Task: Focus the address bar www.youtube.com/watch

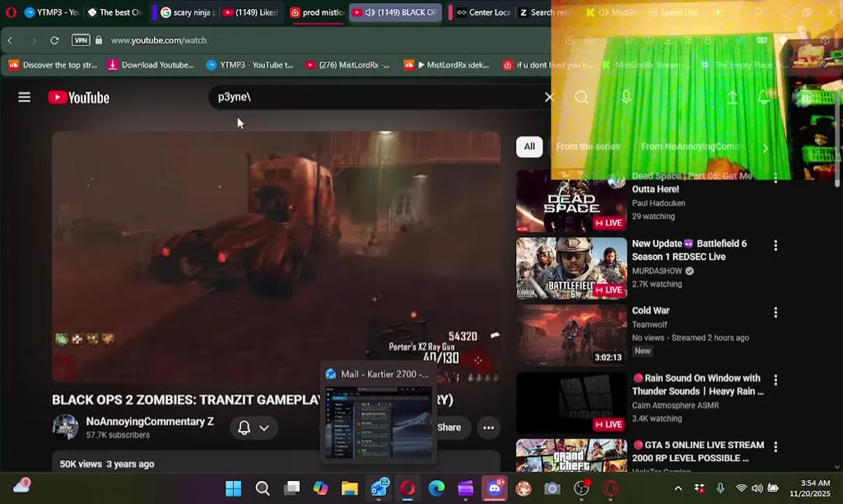Action: click(159, 41)
